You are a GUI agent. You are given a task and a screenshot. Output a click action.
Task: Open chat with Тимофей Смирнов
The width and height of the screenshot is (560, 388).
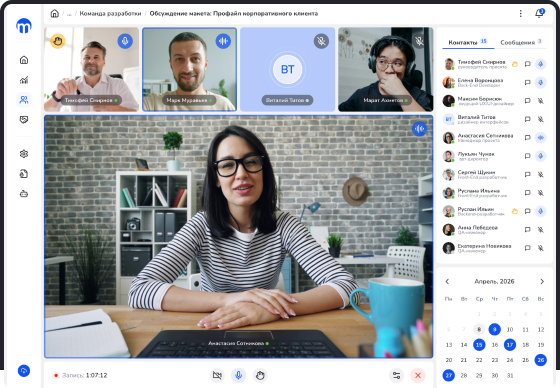tap(528, 64)
